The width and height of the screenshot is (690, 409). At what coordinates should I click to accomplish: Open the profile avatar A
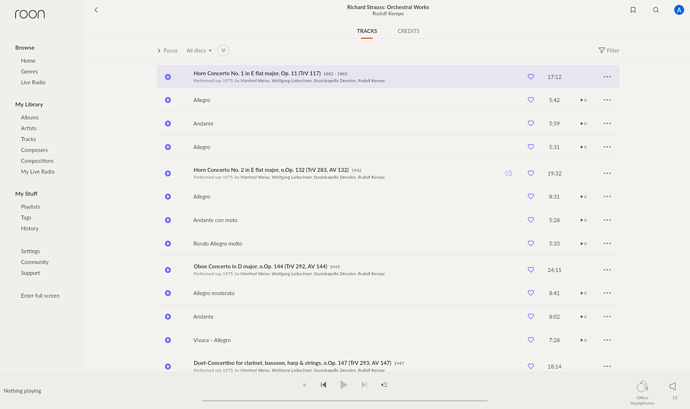click(x=679, y=10)
